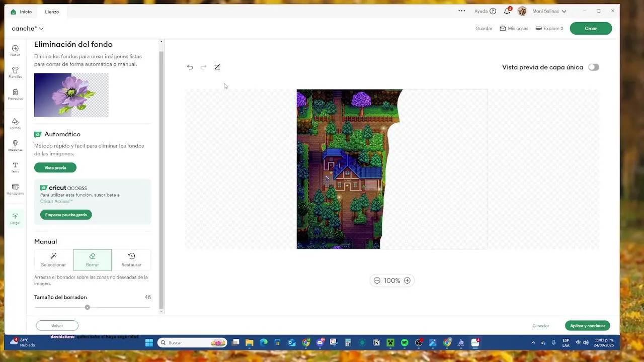Switch to the Inicio tab
Screen dimensions: 644x362
tap(21, 12)
